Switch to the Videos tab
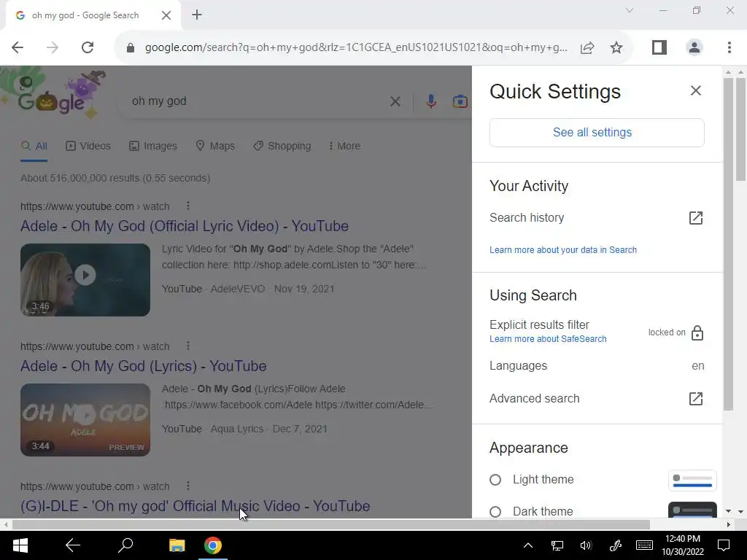 [x=88, y=146]
